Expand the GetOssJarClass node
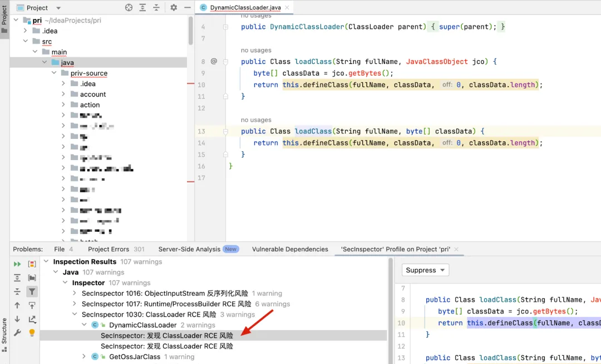This screenshot has width=601, height=364. tap(84, 357)
